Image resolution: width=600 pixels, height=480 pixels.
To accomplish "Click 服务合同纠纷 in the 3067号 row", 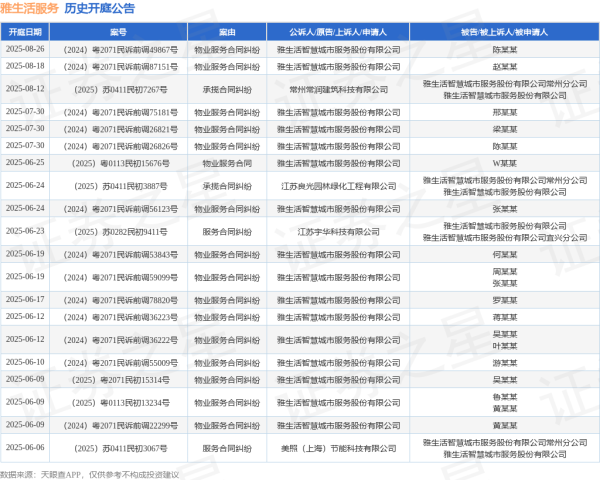I will pos(227,449).
